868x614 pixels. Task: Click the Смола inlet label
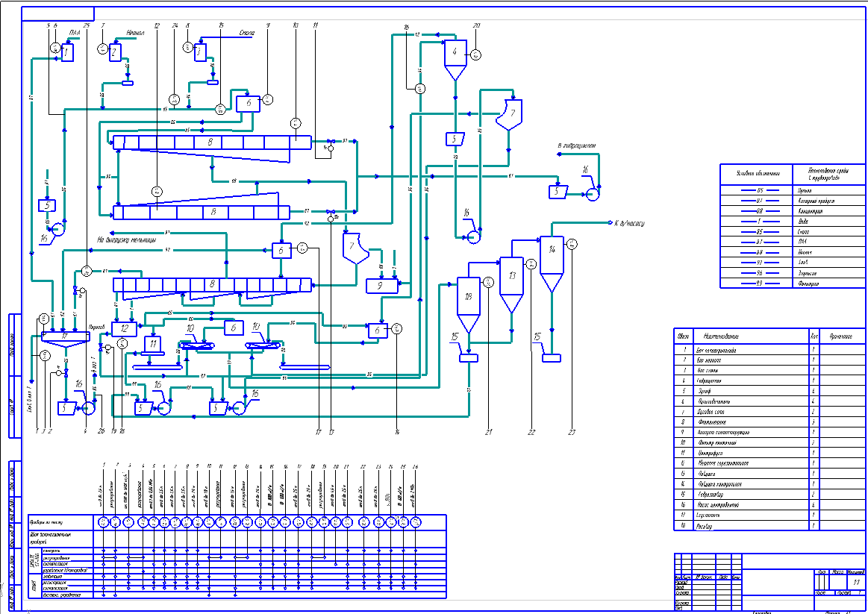(247, 33)
